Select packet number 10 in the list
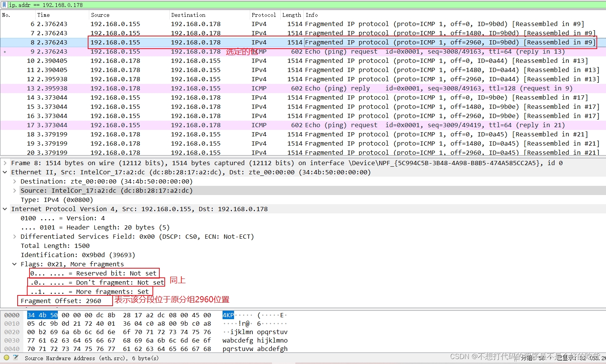The width and height of the screenshot is (606, 364). pyautogui.click(x=303, y=61)
